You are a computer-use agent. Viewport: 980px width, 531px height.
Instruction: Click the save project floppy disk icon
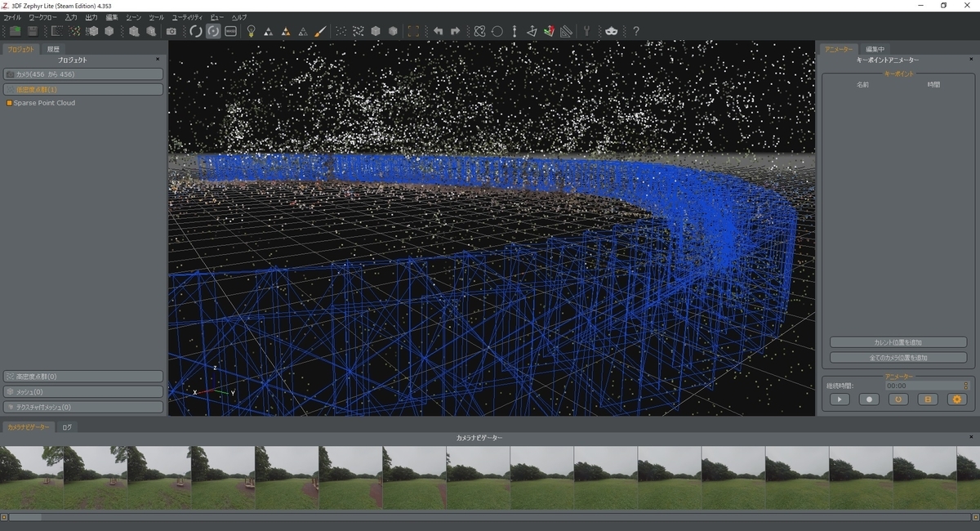coord(33,31)
